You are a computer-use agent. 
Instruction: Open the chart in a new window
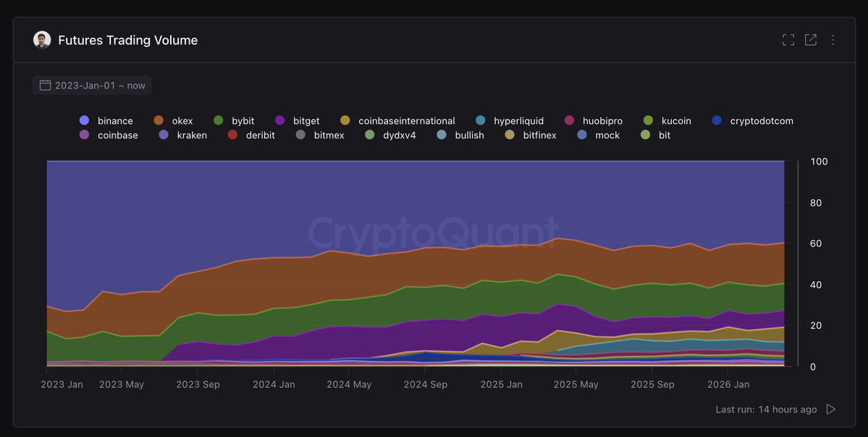[810, 40]
